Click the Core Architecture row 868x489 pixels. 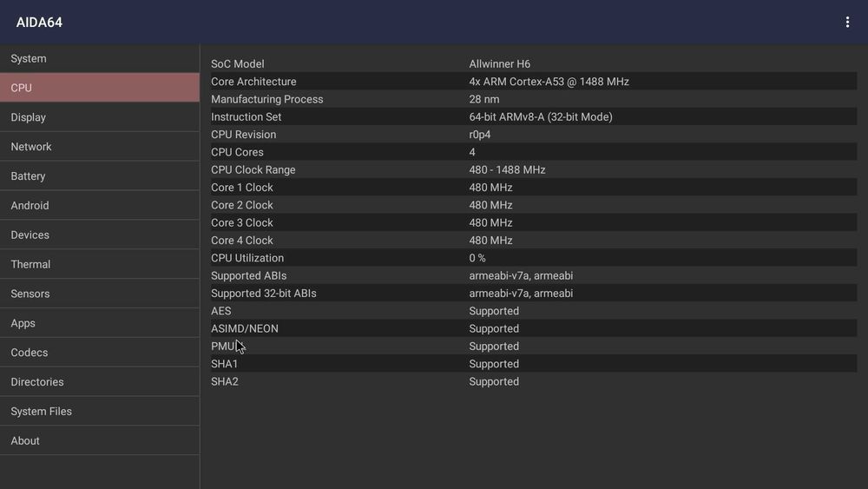(533, 82)
